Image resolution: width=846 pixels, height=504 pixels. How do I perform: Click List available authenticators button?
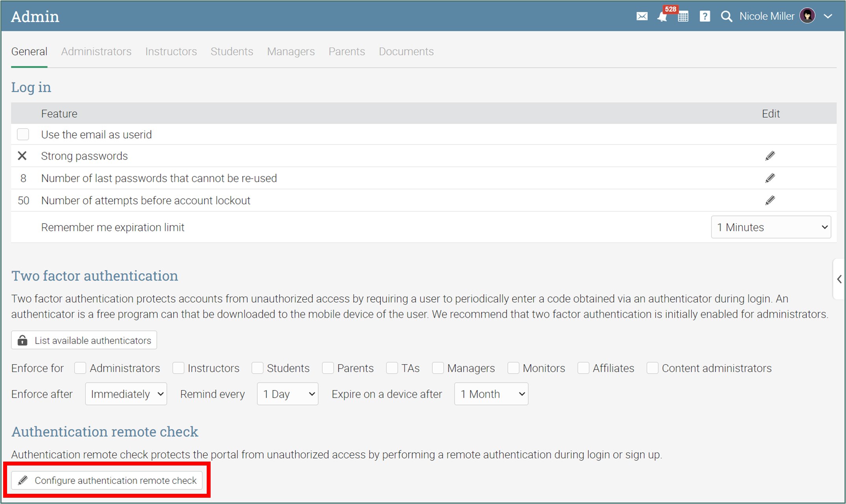84,340
